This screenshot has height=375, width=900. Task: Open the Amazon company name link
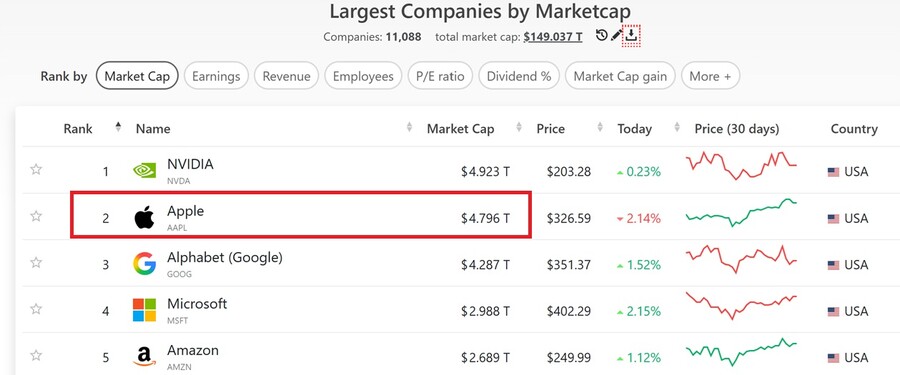[x=193, y=350]
